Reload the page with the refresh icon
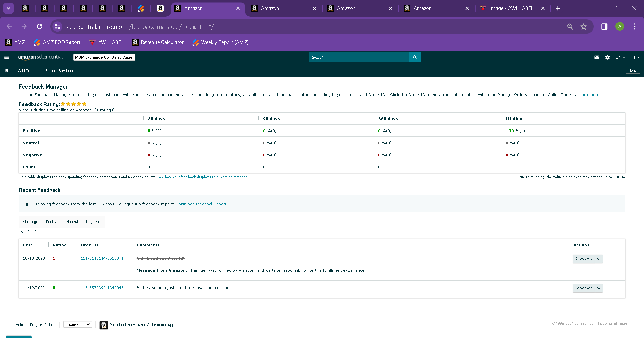The height and width of the screenshot is (338, 644). click(40, 26)
